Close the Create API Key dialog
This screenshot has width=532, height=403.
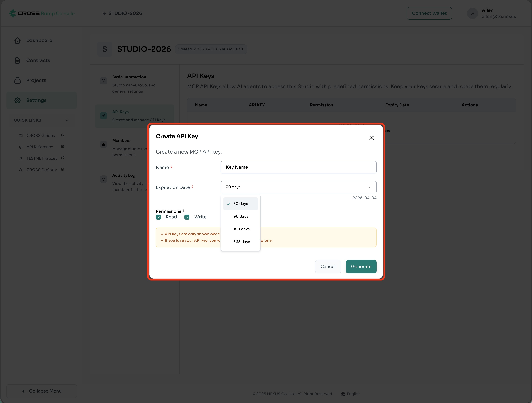coord(371,138)
